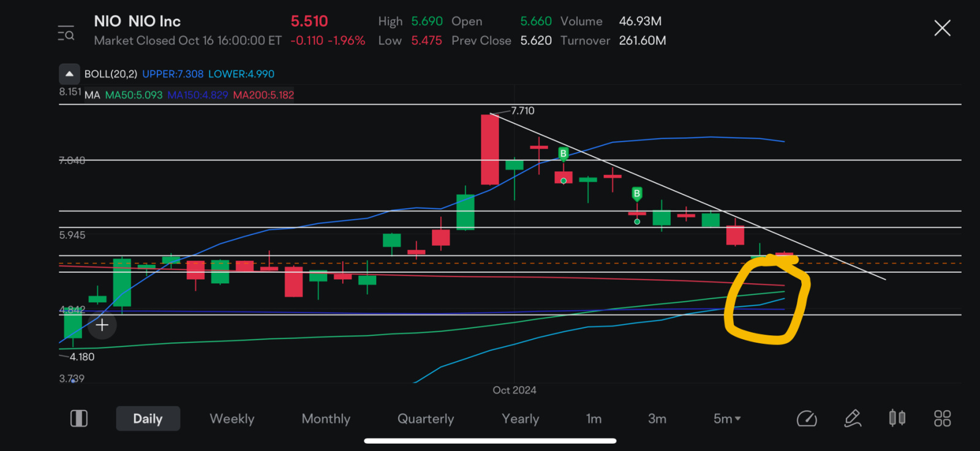The height and width of the screenshot is (451, 980).
Task: Tap the Open 5.660 value
Action: point(536,21)
